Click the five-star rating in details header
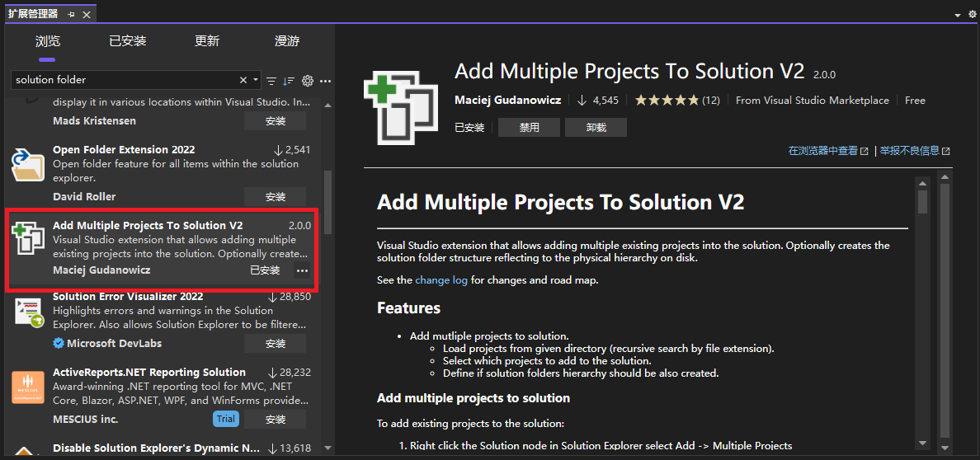Viewport: 980px width, 460px height. pos(667,100)
